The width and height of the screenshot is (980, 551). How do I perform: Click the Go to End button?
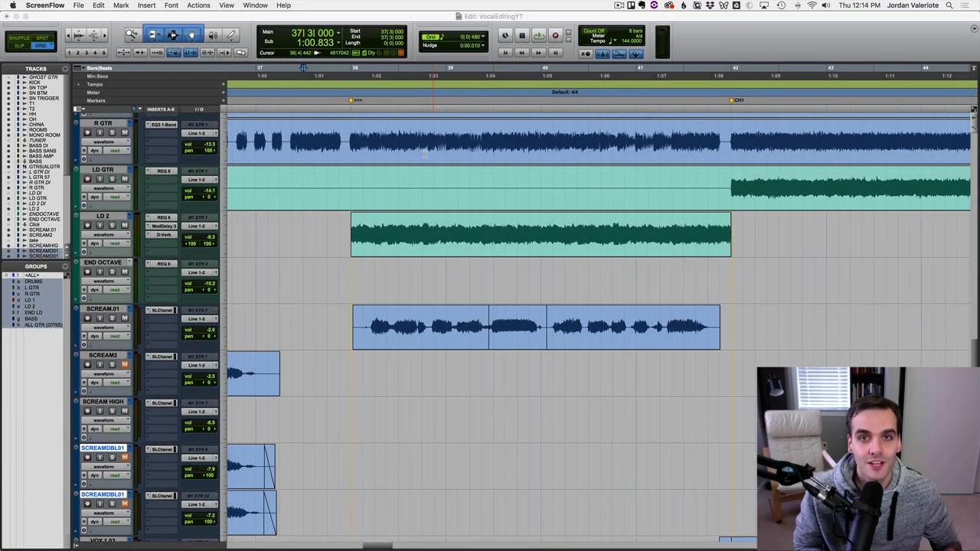pos(555,53)
